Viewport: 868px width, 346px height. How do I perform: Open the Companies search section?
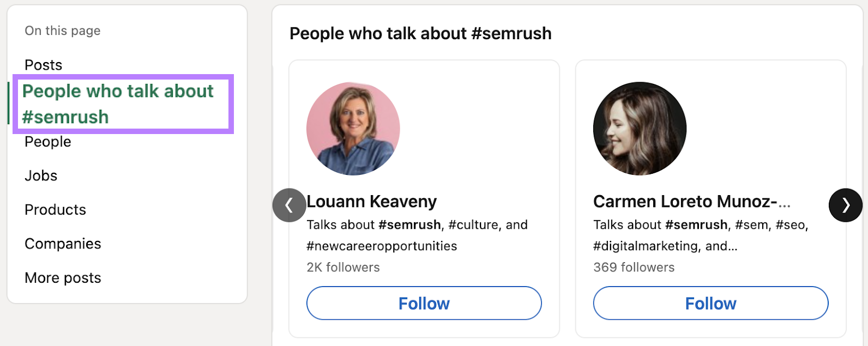63,244
